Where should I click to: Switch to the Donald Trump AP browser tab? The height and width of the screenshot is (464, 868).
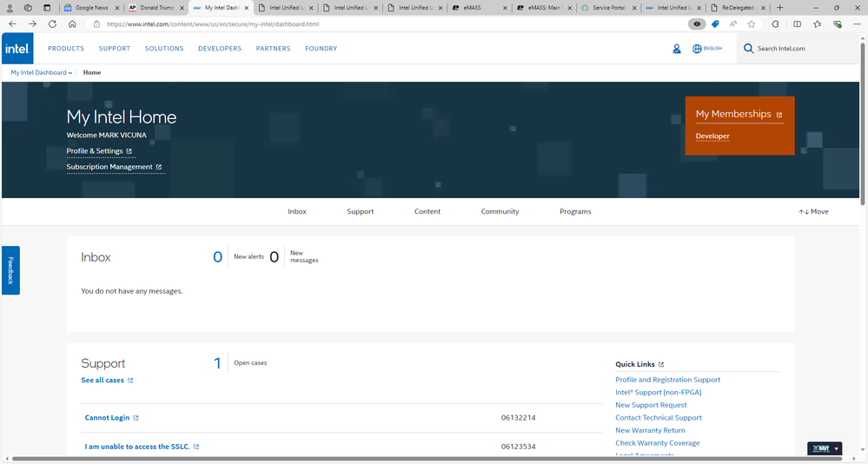click(x=156, y=8)
